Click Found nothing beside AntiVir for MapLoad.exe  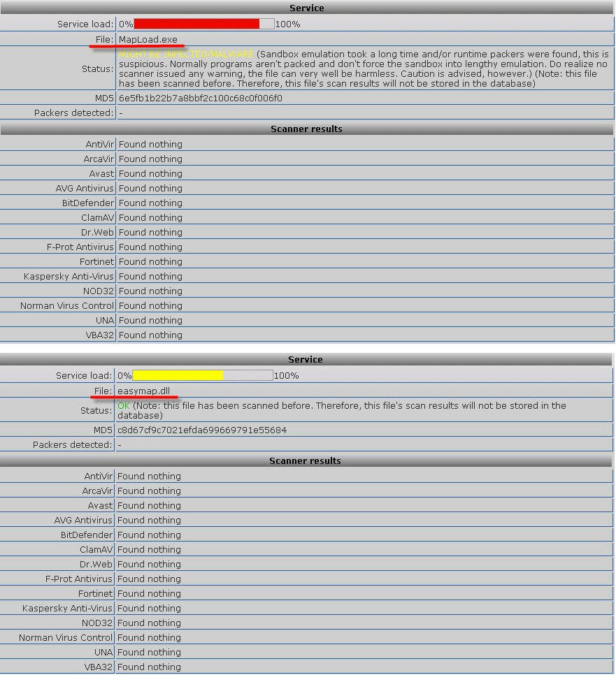click(150, 144)
